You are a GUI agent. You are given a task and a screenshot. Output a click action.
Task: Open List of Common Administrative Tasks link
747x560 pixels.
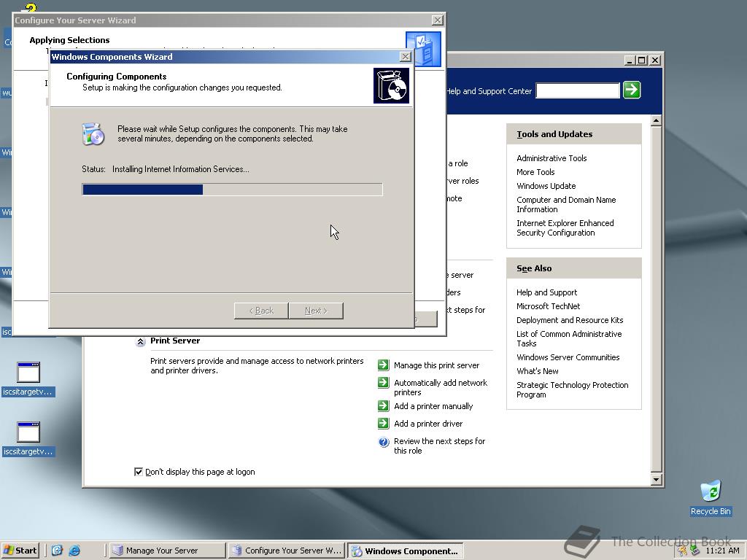coord(569,338)
